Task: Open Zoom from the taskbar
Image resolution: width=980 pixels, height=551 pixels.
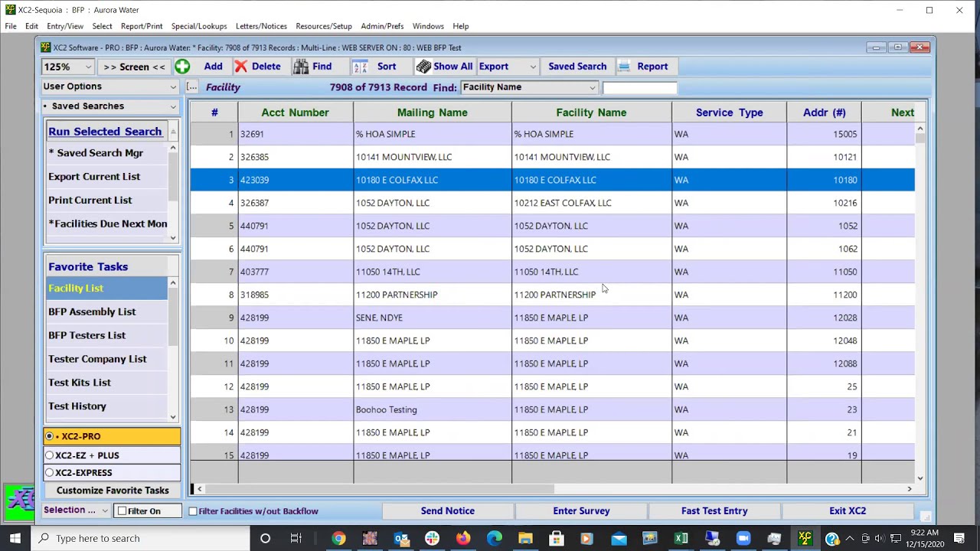Action: tap(743, 538)
